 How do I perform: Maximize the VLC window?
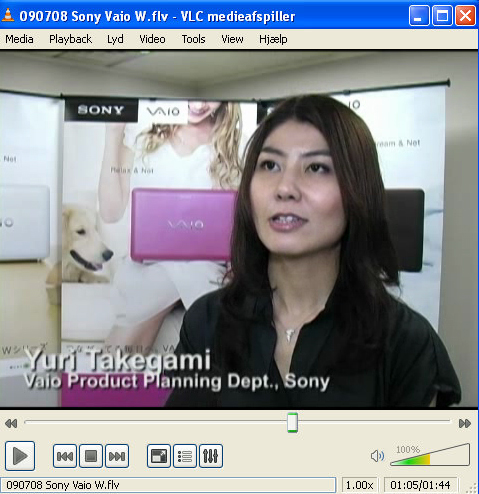[x=442, y=15]
